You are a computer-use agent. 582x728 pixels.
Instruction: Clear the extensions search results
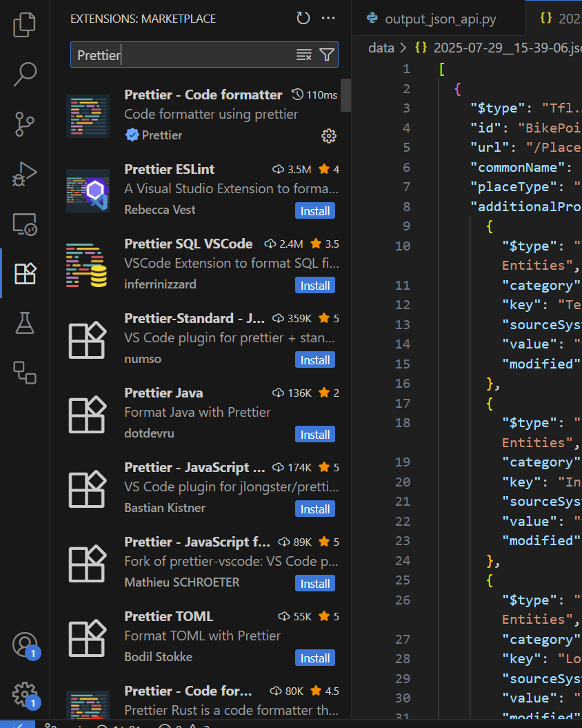point(304,55)
